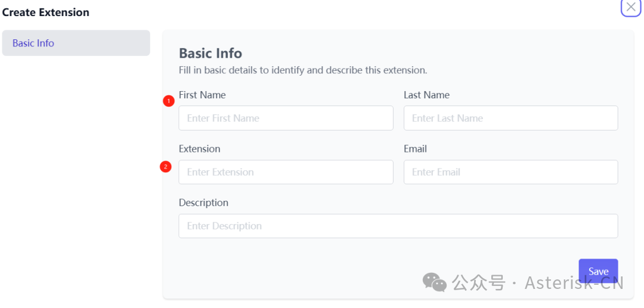Click the red number 2 marker
The image size is (644, 308).
click(x=165, y=167)
